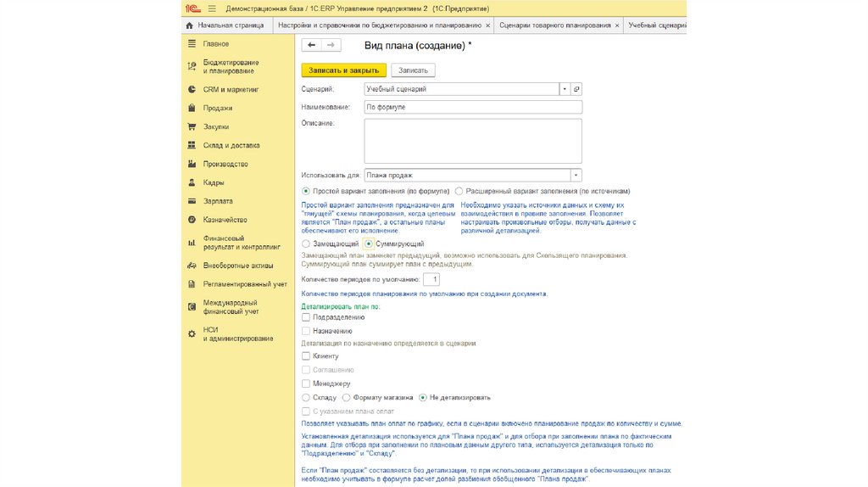868x487 pixels.
Task: Click the Главное sidebar menu icon
Action: [x=192, y=43]
